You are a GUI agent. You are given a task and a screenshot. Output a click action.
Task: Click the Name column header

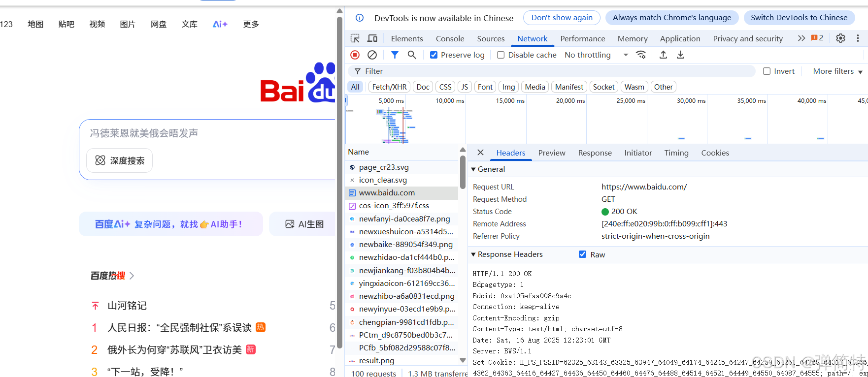[x=401, y=152]
